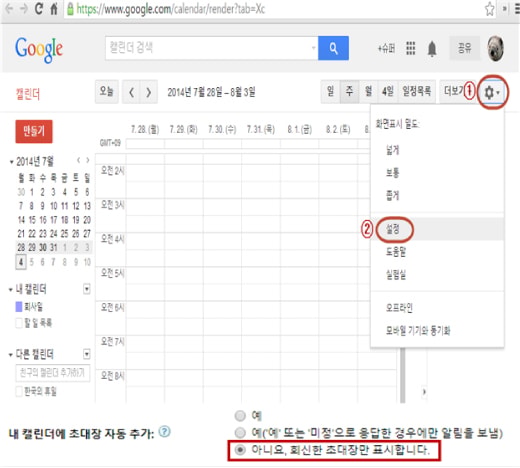Open help icon for 초대장 자동 추가
Viewport: 520px width, 468px height.
pyautogui.click(x=164, y=432)
